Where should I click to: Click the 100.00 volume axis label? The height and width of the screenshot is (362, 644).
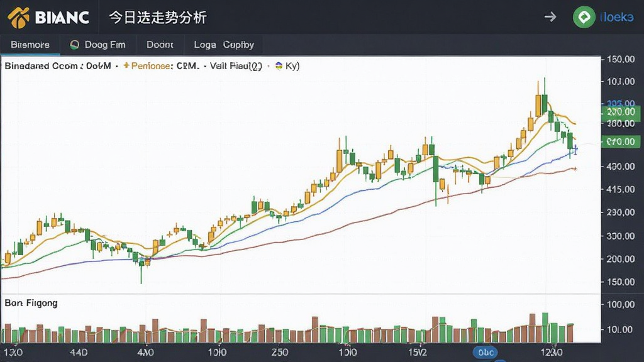(x=621, y=305)
